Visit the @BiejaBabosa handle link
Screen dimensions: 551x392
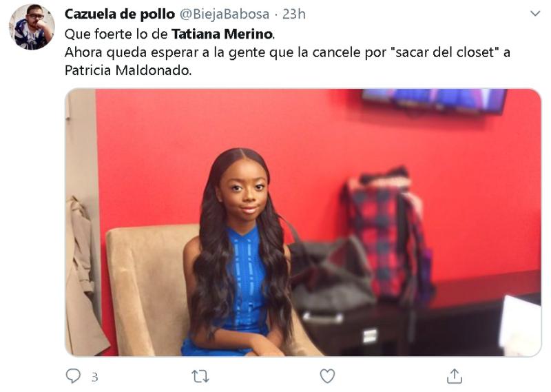pyautogui.click(x=225, y=14)
